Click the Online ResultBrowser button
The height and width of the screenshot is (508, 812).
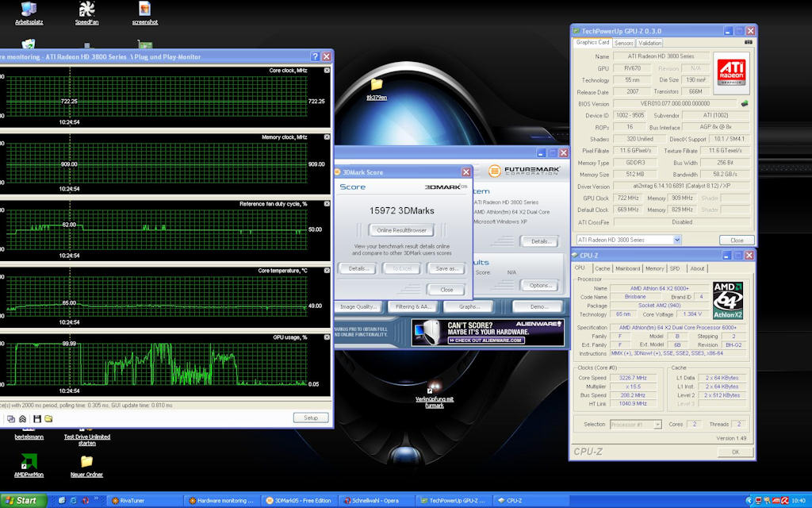coord(401,230)
